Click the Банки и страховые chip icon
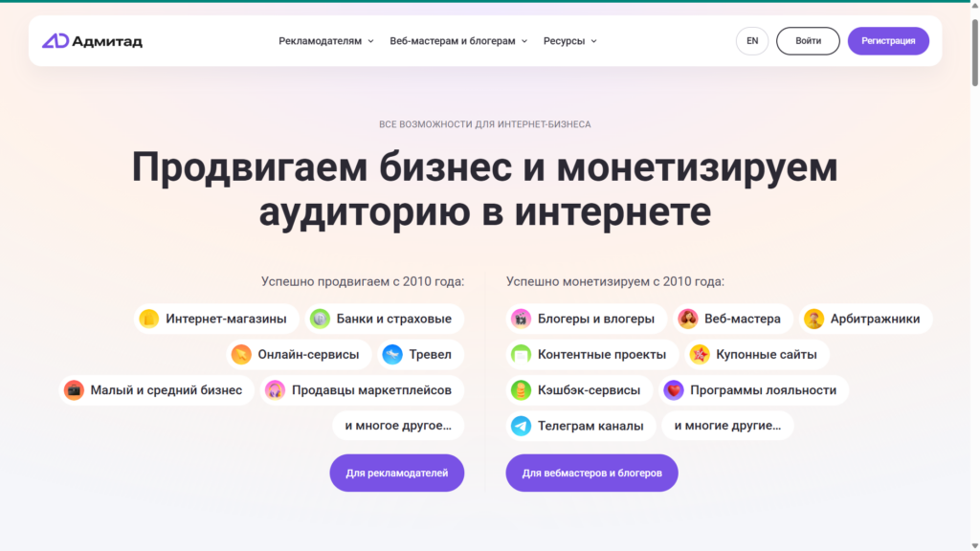This screenshot has height=551, width=980. click(321, 319)
